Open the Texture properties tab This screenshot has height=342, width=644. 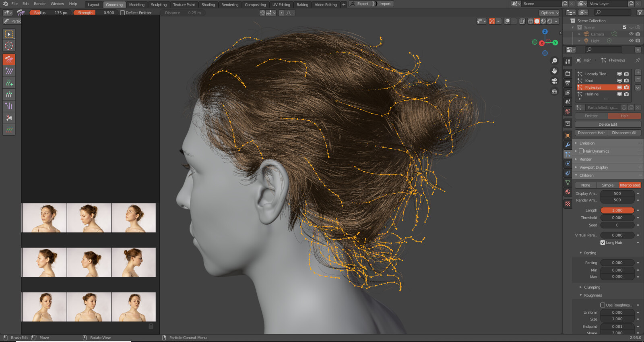568,204
